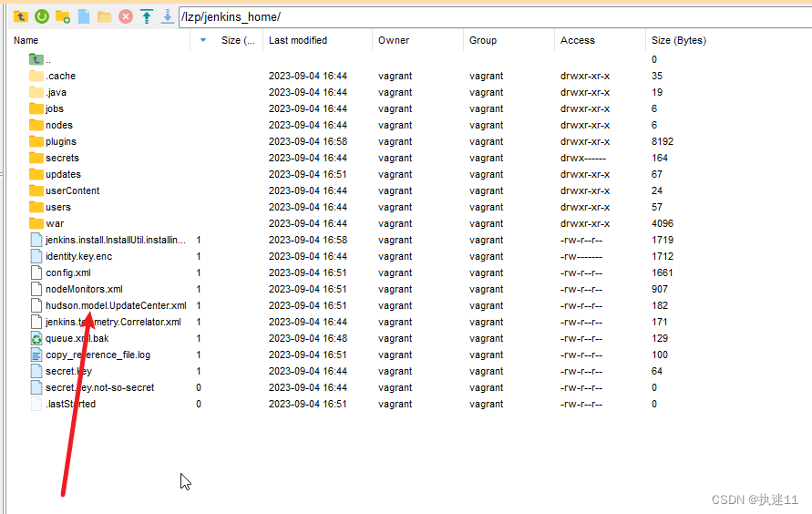Screen dimensions: 812x514
Task: Click the sort arrow beside Name header
Action: coord(203,40)
